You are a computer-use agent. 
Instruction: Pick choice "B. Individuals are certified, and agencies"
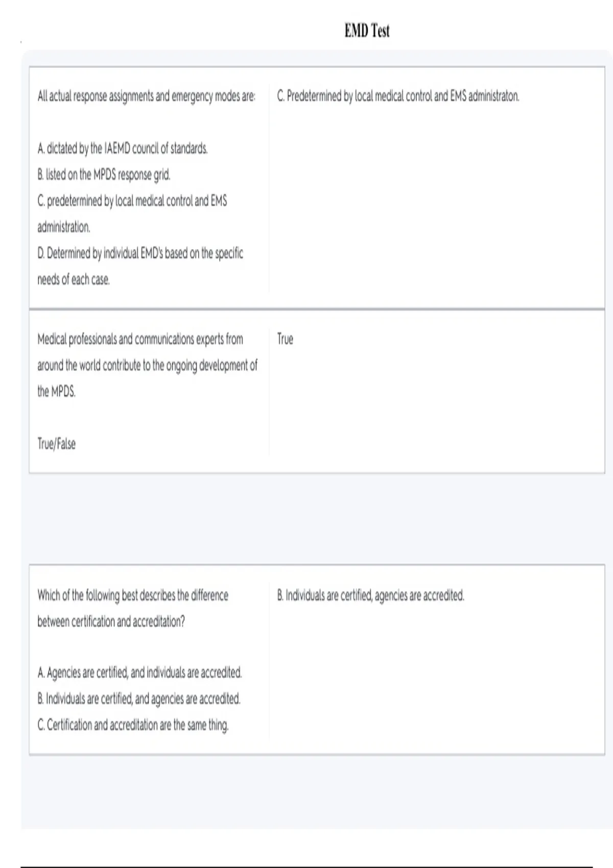[x=139, y=698]
